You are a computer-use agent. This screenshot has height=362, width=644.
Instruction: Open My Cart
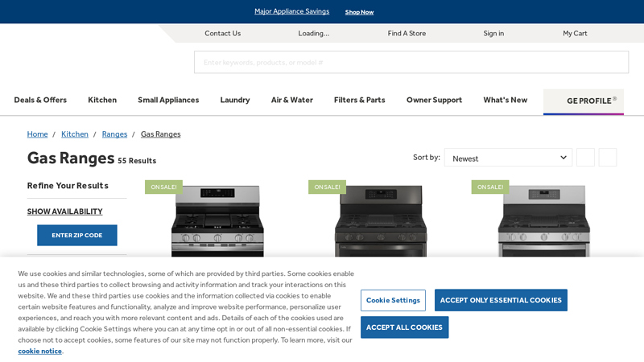(x=575, y=33)
